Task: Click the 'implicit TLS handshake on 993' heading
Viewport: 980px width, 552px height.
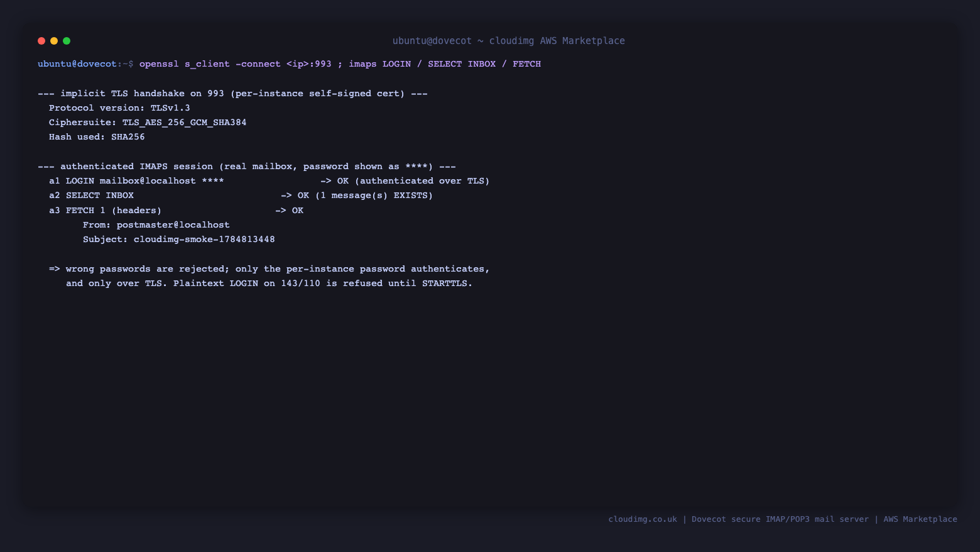Action: pos(232,94)
